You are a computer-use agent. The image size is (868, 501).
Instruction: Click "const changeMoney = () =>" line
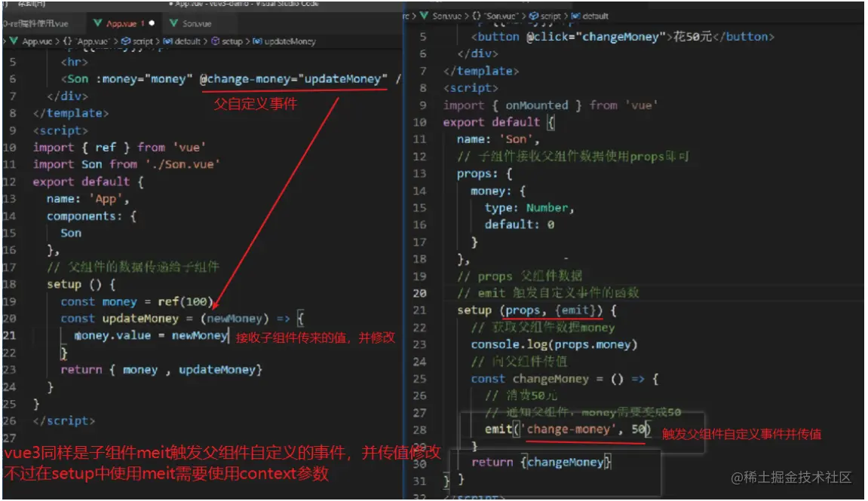[565, 379]
